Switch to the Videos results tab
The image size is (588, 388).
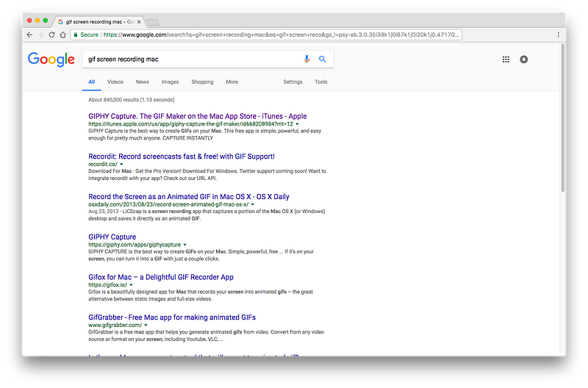pyautogui.click(x=115, y=82)
